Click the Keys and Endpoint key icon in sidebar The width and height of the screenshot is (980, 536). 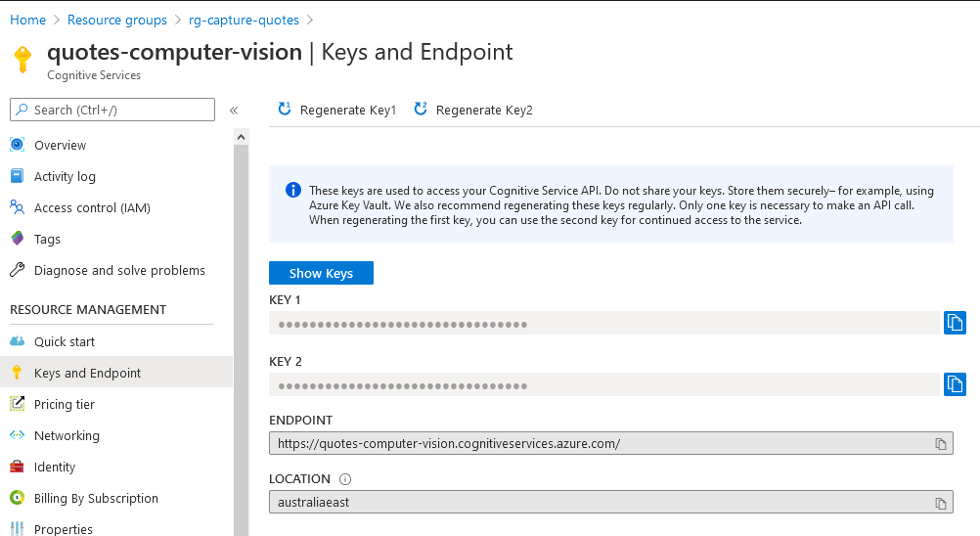[18, 373]
